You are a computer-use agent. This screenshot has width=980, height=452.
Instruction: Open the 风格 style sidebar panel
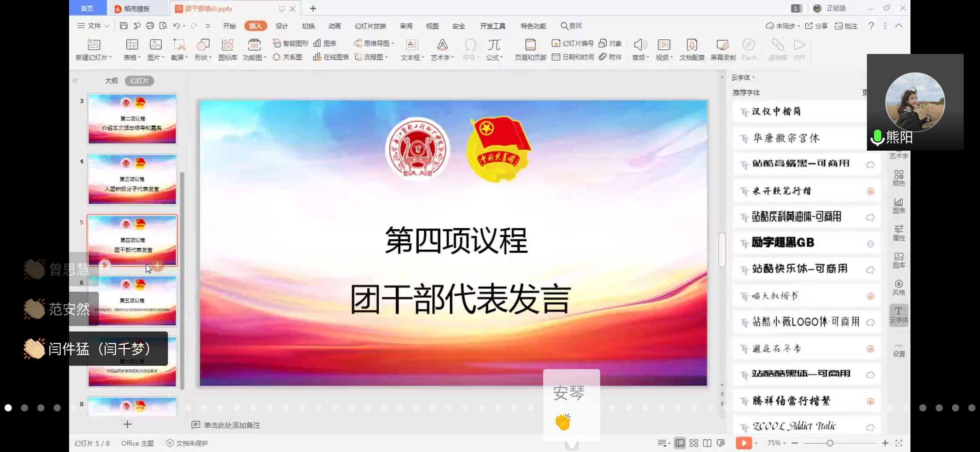pos(899,288)
